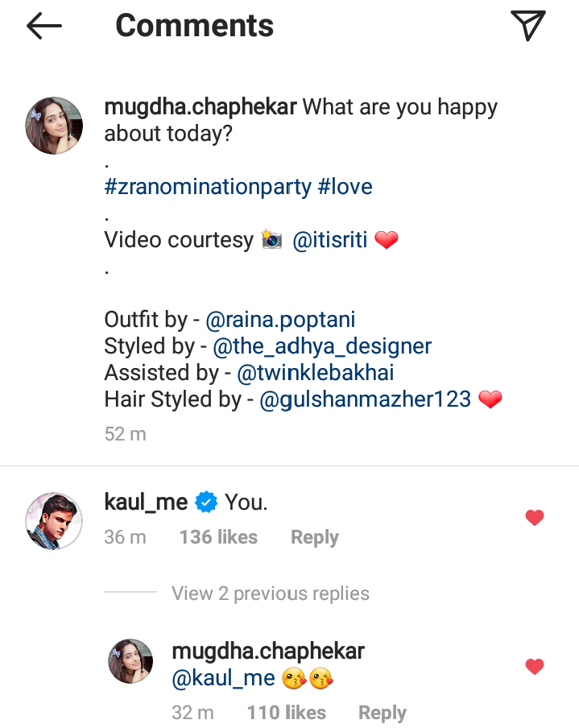Open mugdha.chaphekar's profile picture on post caption
This screenshot has height=728, width=579.
click(54, 126)
